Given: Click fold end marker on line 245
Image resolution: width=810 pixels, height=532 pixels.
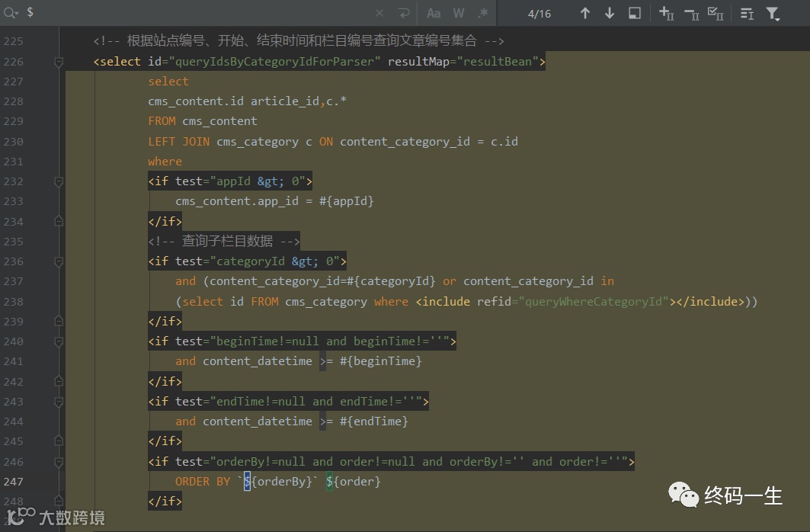Looking at the screenshot, I should coord(59,441).
